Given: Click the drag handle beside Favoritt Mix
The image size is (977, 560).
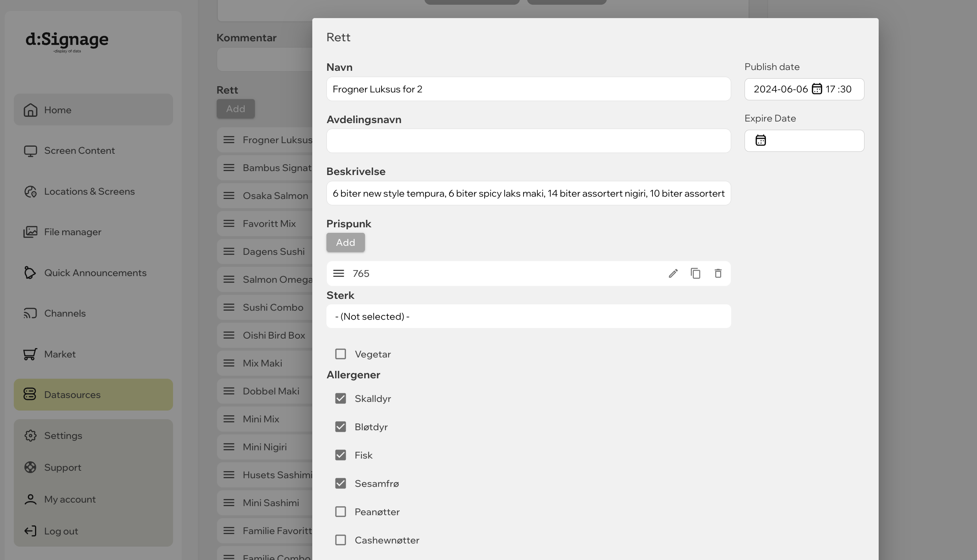Looking at the screenshot, I should pyautogui.click(x=229, y=223).
